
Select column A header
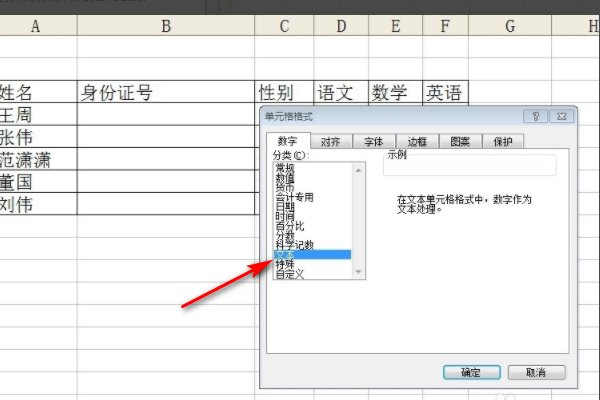(x=36, y=26)
